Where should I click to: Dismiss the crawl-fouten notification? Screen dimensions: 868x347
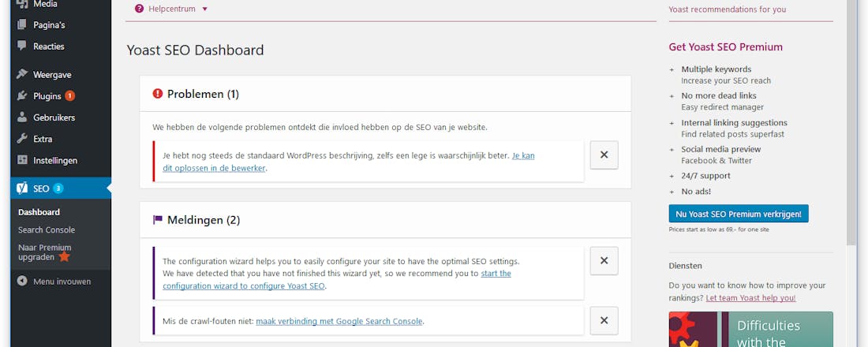tap(604, 320)
